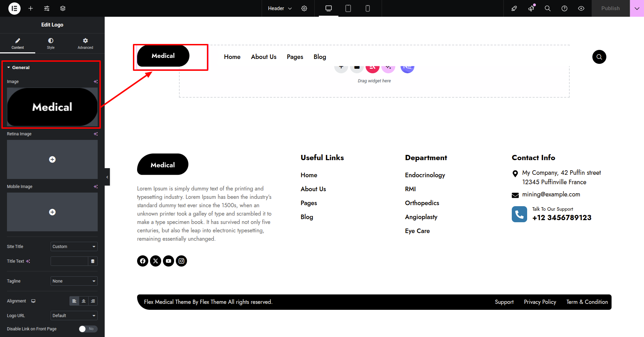Open the Term & Condition link
The image size is (644, 337).
tap(587, 302)
